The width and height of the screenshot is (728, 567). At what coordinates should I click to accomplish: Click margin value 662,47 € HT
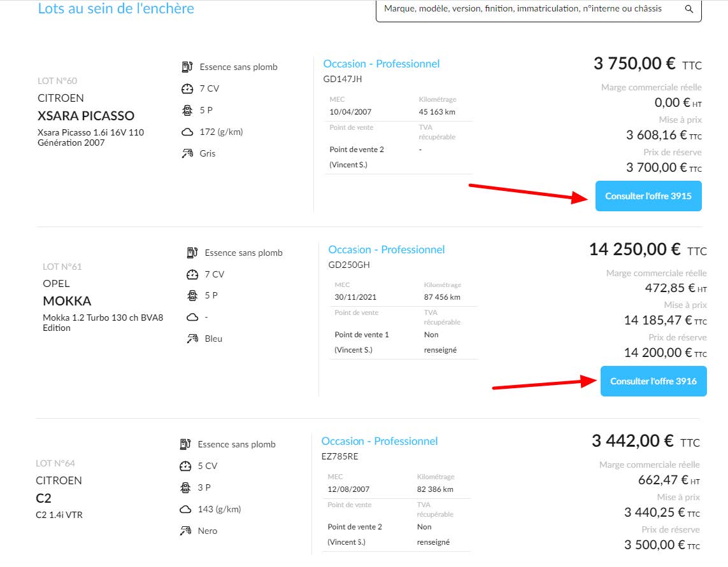coord(669,480)
